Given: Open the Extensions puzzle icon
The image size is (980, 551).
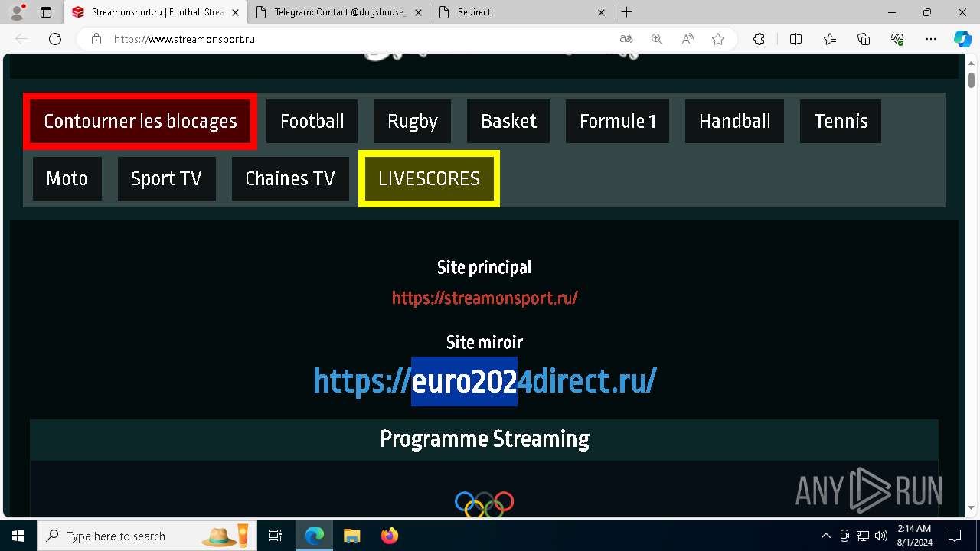Looking at the screenshot, I should coord(759,39).
